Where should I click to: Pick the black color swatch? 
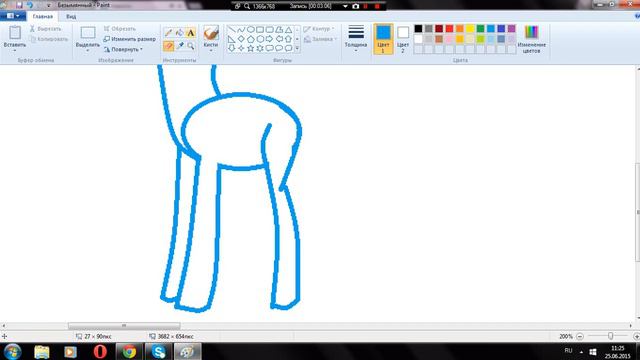click(x=418, y=29)
